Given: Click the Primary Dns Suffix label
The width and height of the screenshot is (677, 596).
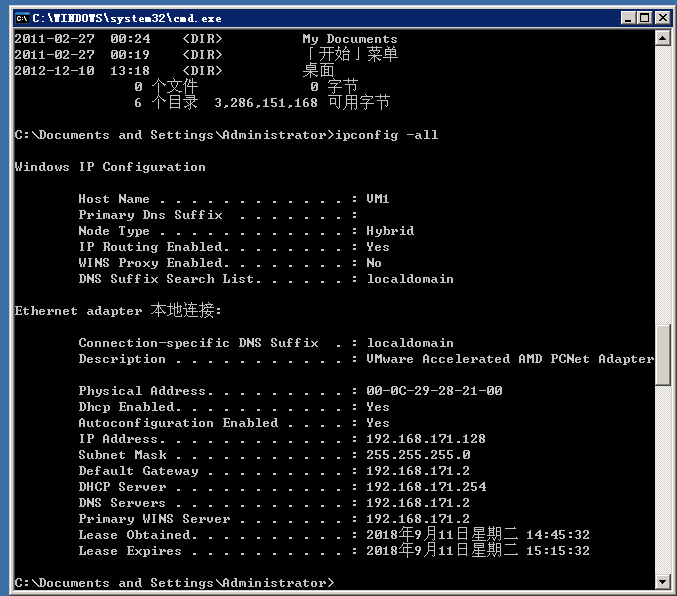Looking at the screenshot, I should (150, 215).
